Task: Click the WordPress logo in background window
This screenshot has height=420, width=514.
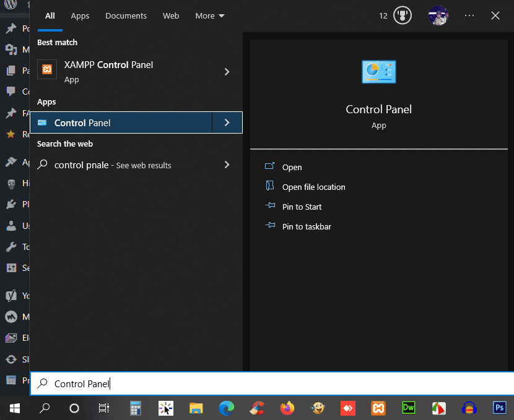Action: pyautogui.click(x=11, y=4)
